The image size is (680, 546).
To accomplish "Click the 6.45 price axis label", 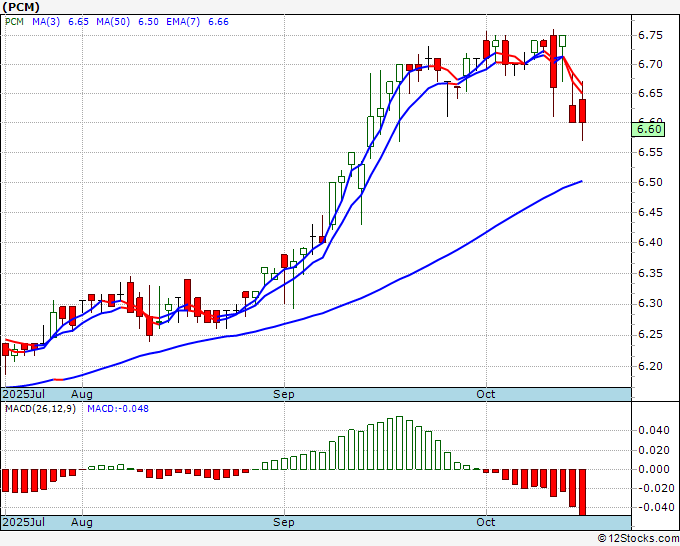I will (x=651, y=212).
